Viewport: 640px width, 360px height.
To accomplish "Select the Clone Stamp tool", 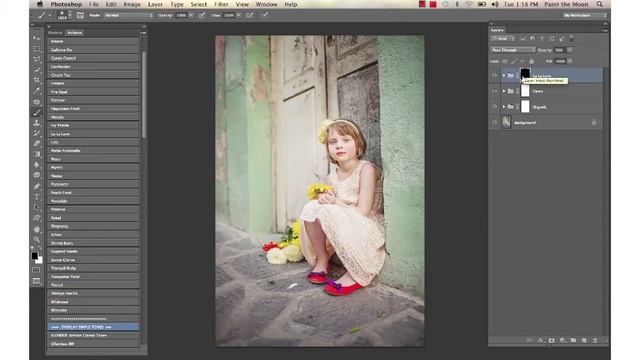I will pos(37,123).
